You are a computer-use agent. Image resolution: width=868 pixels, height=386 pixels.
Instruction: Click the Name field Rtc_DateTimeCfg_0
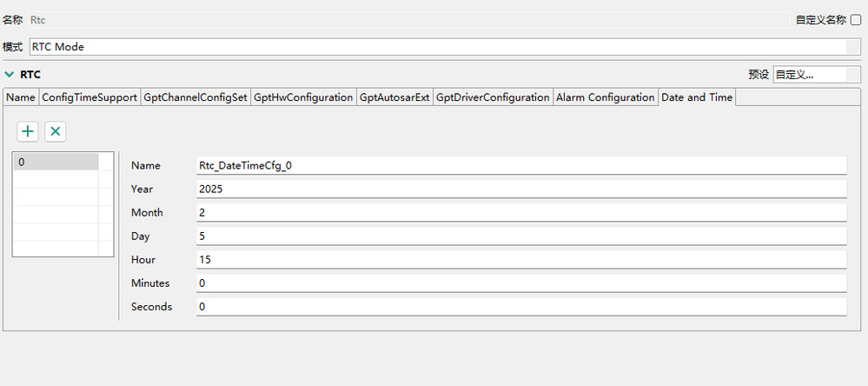[x=521, y=165]
